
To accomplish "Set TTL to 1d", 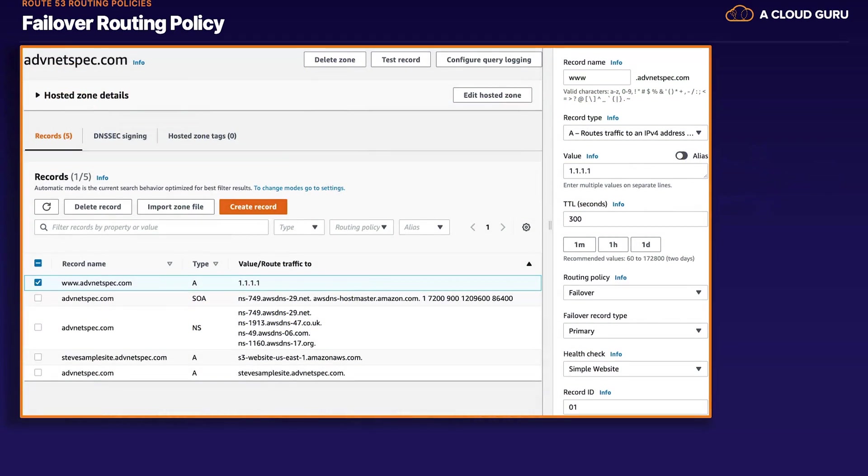I will tap(646, 244).
